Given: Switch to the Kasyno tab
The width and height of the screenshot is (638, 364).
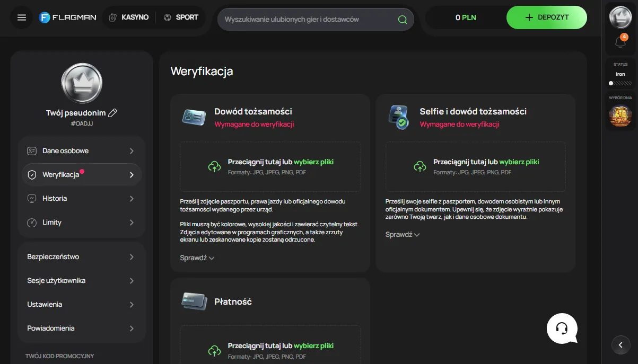Looking at the screenshot, I should (129, 17).
